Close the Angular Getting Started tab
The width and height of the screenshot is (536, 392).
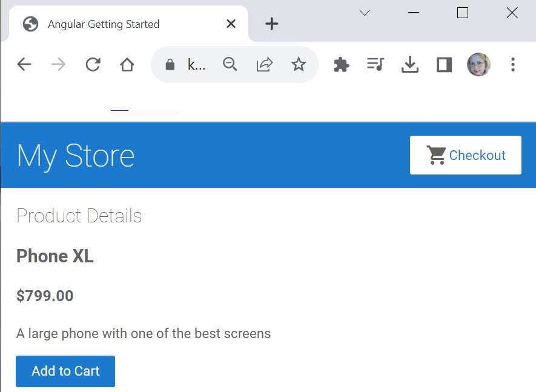pyautogui.click(x=231, y=24)
